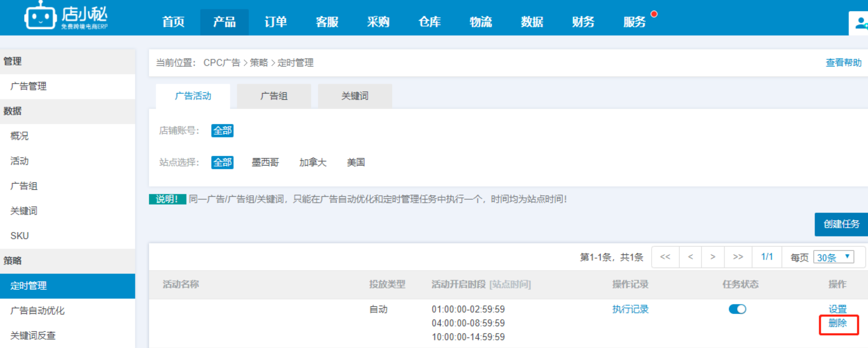868x348 pixels.
Task: Open the 订单 top menu
Action: pyautogui.click(x=275, y=22)
